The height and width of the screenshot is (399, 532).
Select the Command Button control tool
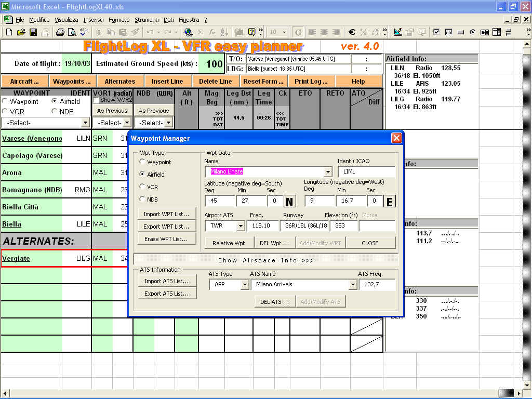click(460, 32)
